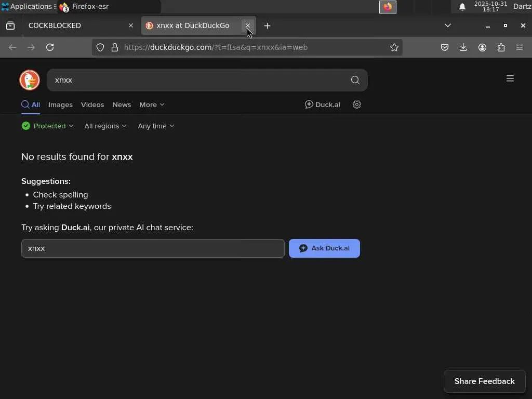List all tabs dropdown arrow
The height and width of the screenshot is (399, 532).
pyautogui.click(x=448, y=25)
